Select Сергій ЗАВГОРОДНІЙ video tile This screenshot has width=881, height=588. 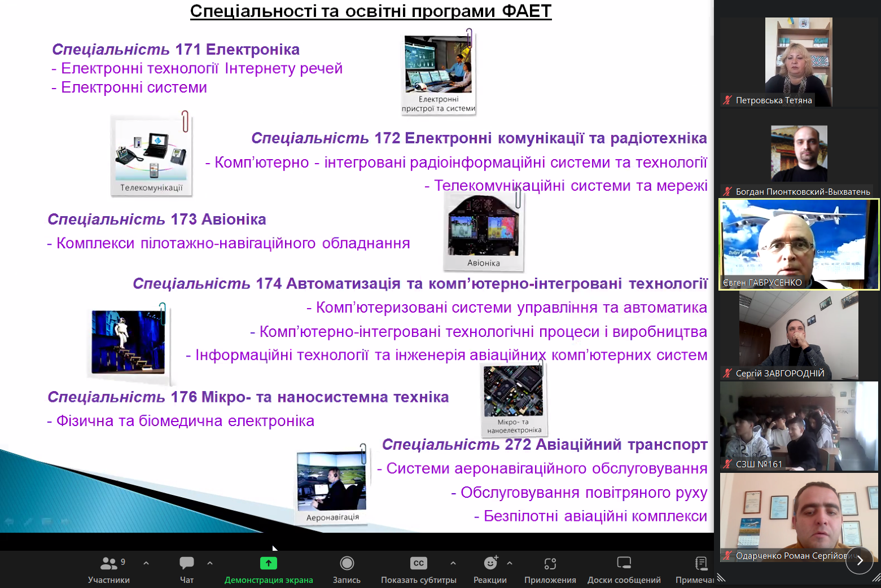click(x=798, y=335)
